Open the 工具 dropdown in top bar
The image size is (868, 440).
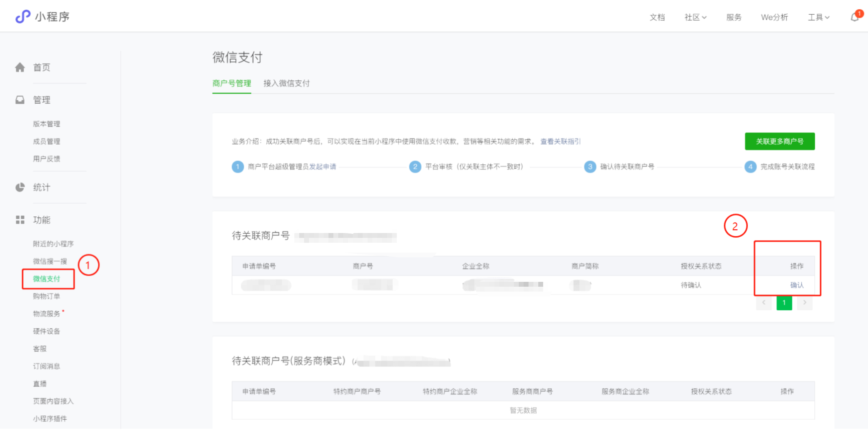[818, 17]
